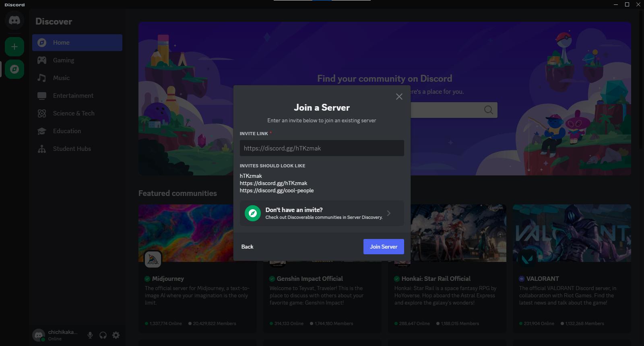Click the '1,337,774 Online' Midjourney stat
The height and width of the screenshot is (346, 644).
(165, 323)
